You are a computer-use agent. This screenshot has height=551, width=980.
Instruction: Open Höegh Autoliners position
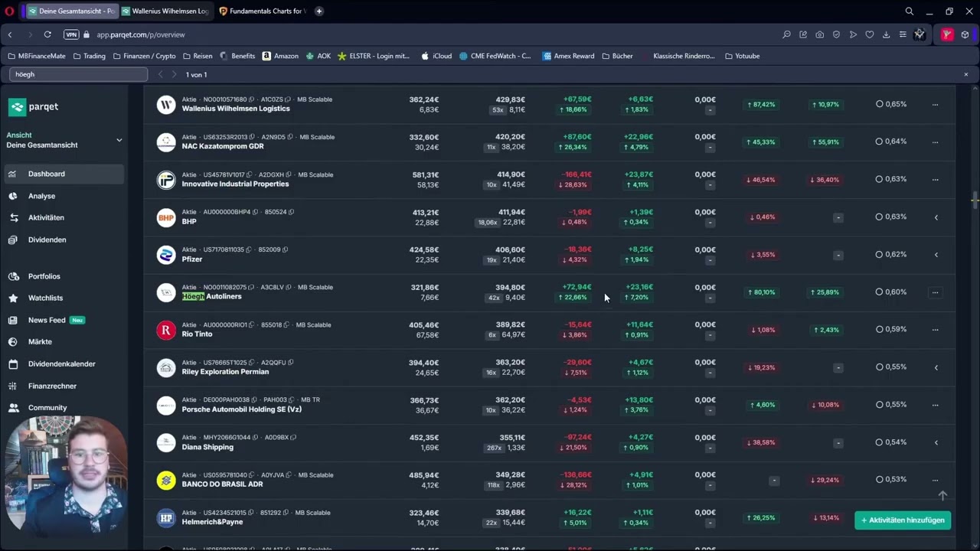tap(211, 296)
